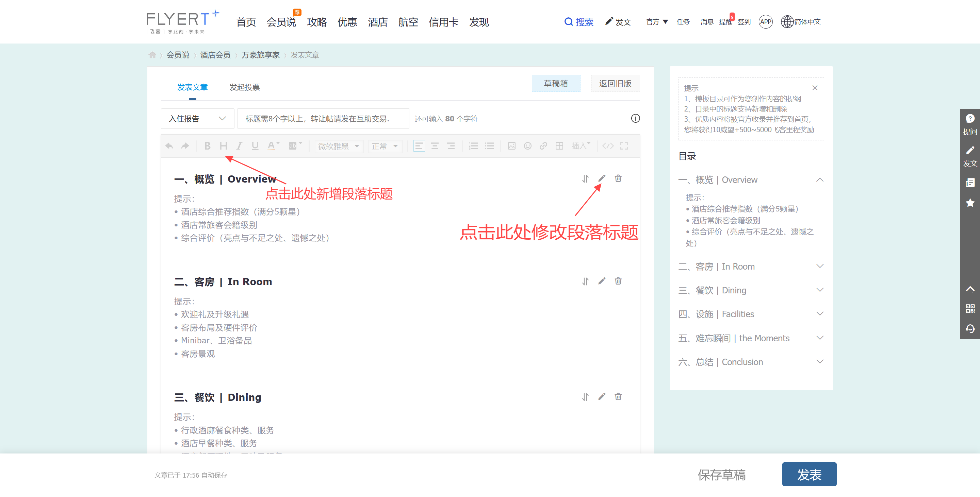Insert a bulleted list
This screenshot has height=497, width=980.
pyautogui.click(x=489, y=146)
